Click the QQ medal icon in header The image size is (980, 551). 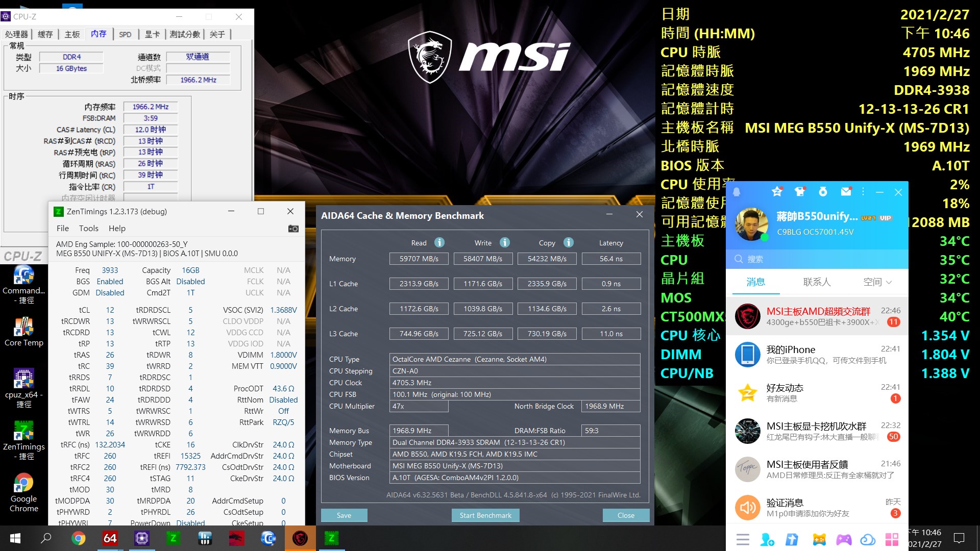pyautogui.click(x=823, y=191)
